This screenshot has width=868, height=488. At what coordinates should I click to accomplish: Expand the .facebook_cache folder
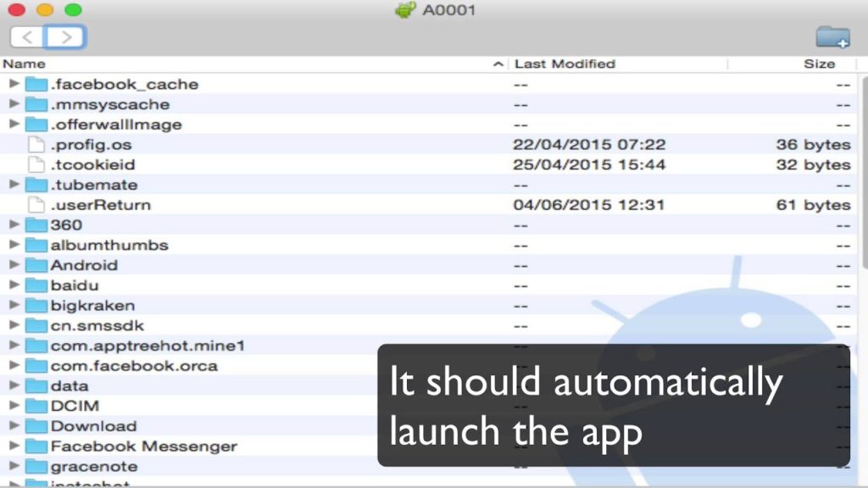point(14,84)
